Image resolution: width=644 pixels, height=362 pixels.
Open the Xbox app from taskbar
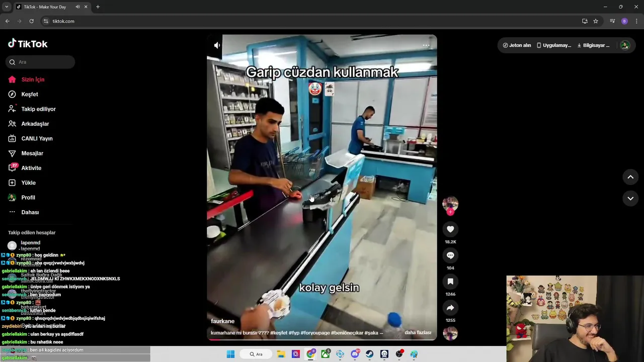point(326,354)
